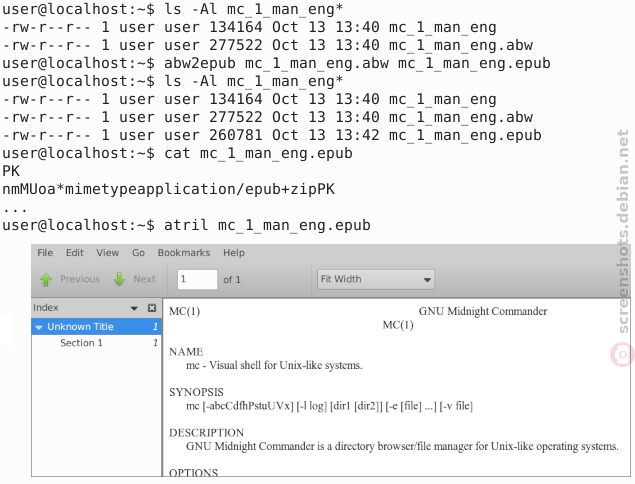The image size is (635, 484).
Task: Open the Go menu
Action: click(x=138, y=253)
